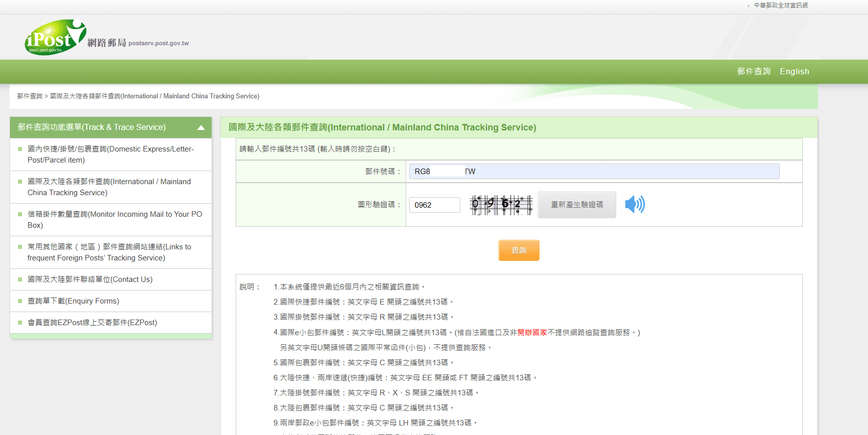The height and width of the screenshot is (435, 868).
Task: Select International / Mainland China Tracking Service sidebar item
Action: click(x=109, y=187)
